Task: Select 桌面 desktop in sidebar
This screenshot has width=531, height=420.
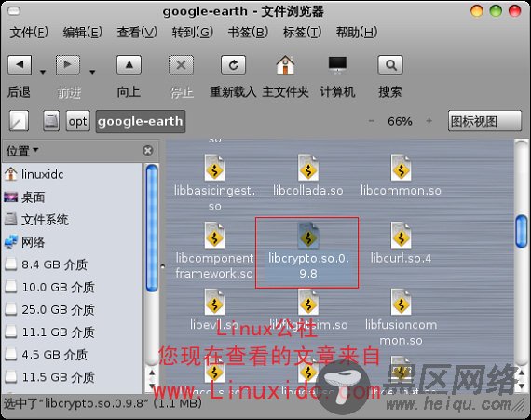Action: click(x=72, y=197)
